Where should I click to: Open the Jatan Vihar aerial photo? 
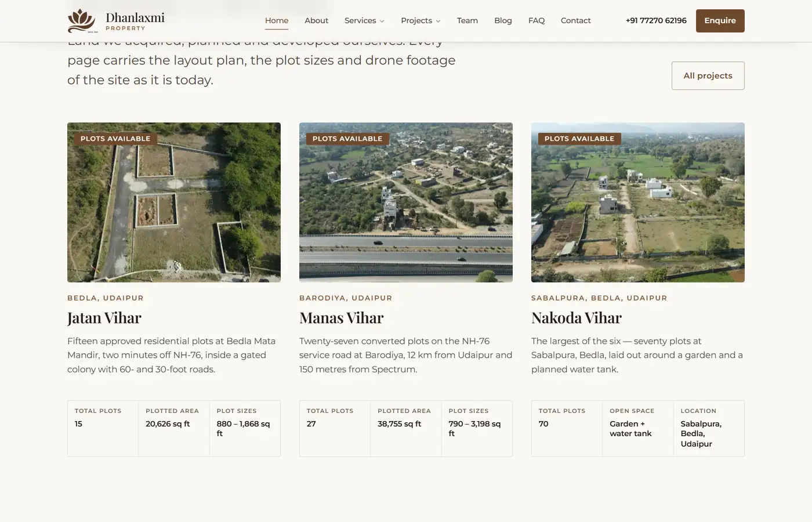coord(174,202)
